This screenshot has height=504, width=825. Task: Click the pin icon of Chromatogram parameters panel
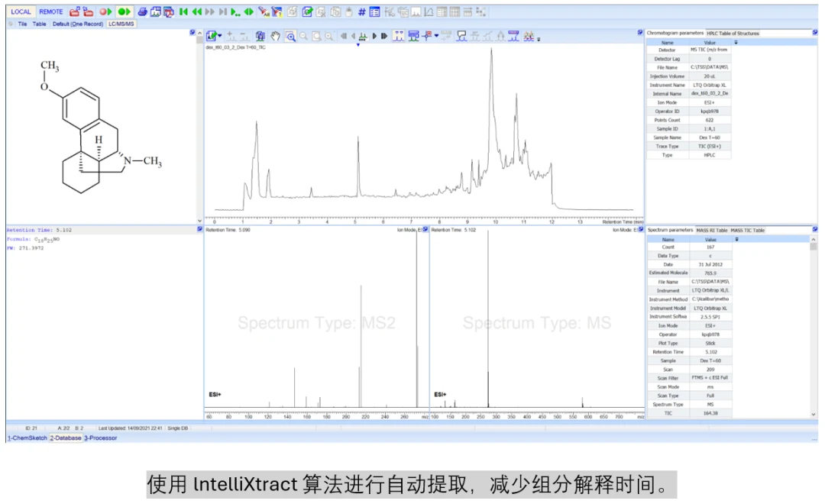pos(814,33)
